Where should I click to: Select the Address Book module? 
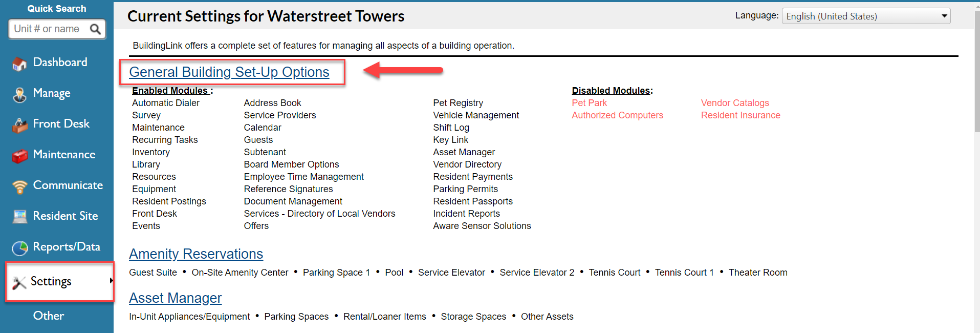click(272, 103)
